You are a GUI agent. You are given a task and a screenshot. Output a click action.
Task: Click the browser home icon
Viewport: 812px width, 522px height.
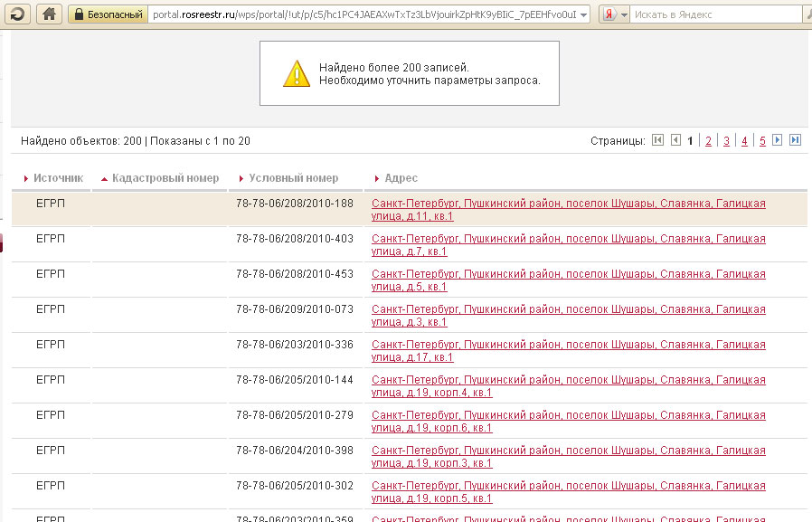click(50, 14)
